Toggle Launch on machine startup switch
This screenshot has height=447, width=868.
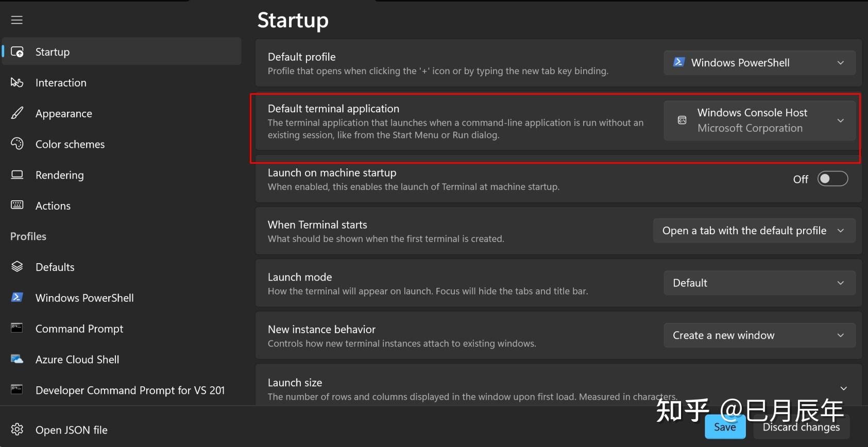[x=832, y=179]
